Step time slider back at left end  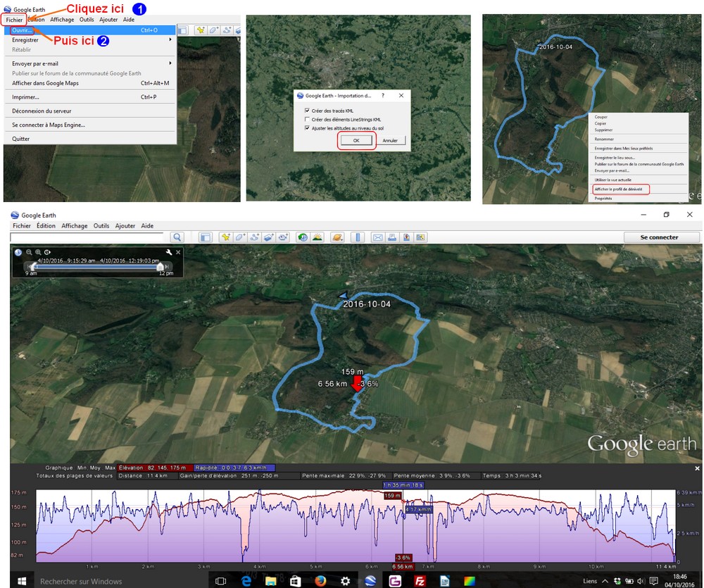29,267
